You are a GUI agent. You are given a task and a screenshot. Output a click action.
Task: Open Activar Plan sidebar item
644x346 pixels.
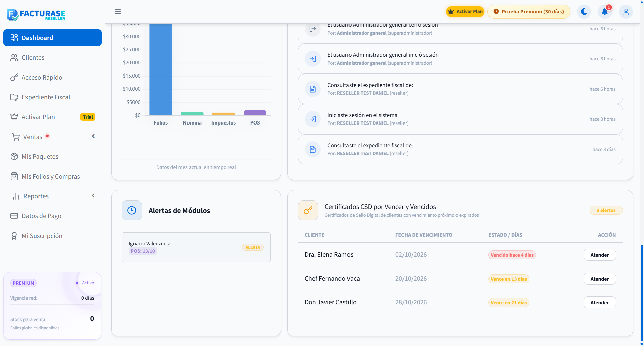click(52, 117)
